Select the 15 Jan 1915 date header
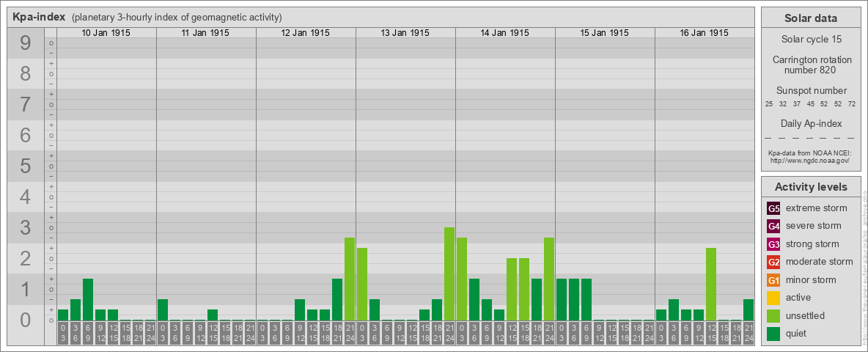Viewport: 868px width, 352px height. point(605,33)
